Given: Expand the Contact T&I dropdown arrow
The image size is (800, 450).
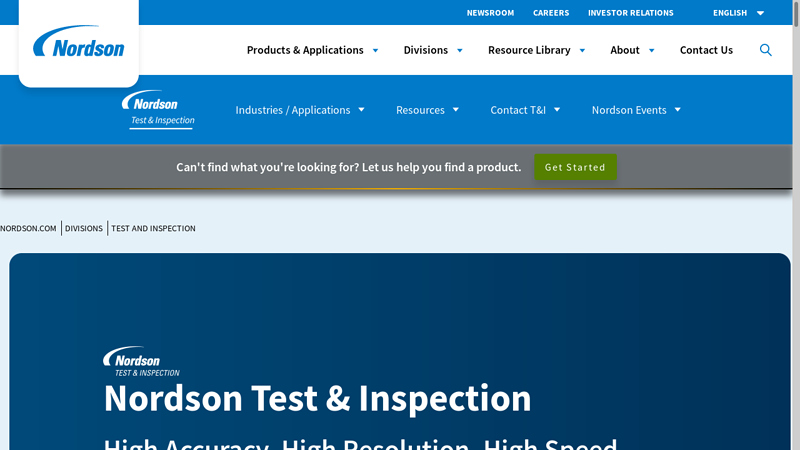Looking at the screenshot, I should coord(557,110).
